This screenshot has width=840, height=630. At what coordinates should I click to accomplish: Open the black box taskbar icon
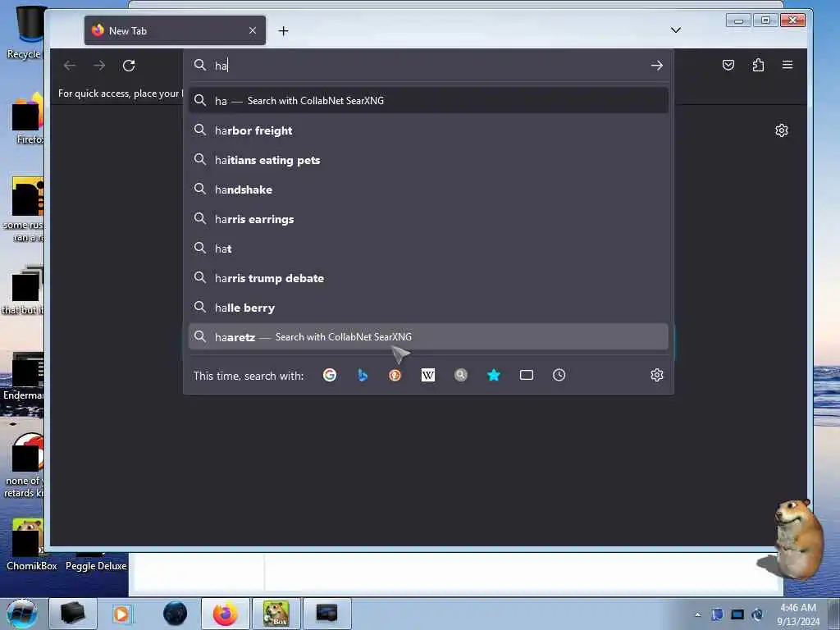click(x=73, y=614)
